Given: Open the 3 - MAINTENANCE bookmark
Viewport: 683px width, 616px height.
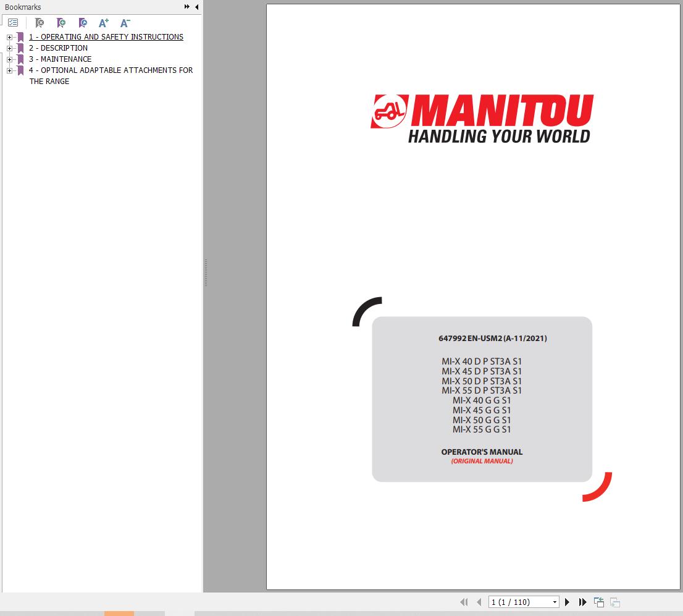Looking at the screenshot, I should click(60, 59).
